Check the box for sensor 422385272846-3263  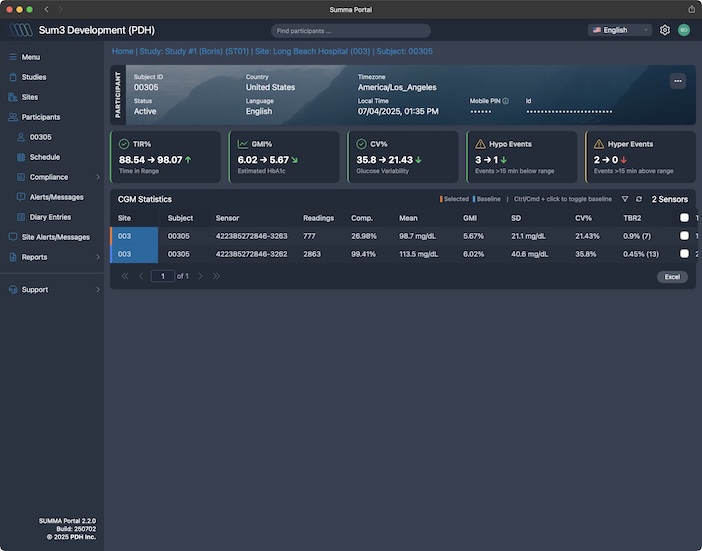[x=684, y=236]
